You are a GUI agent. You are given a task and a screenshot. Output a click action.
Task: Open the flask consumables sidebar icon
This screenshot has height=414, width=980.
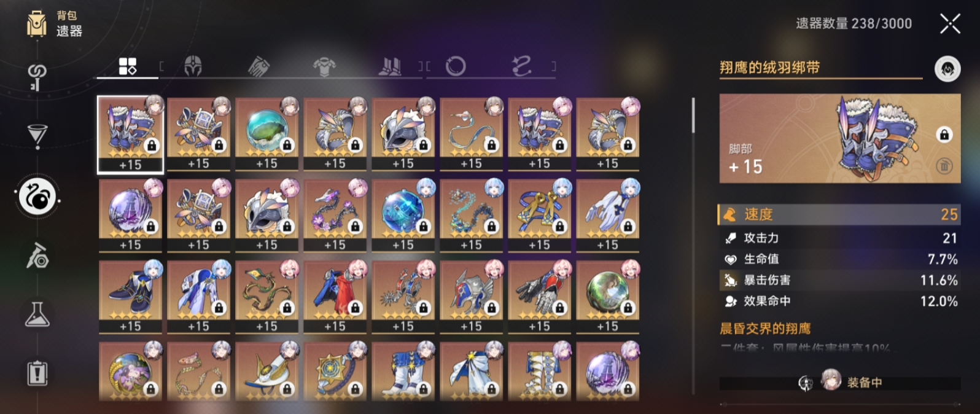pyautogui.click(x=37, y=314)
